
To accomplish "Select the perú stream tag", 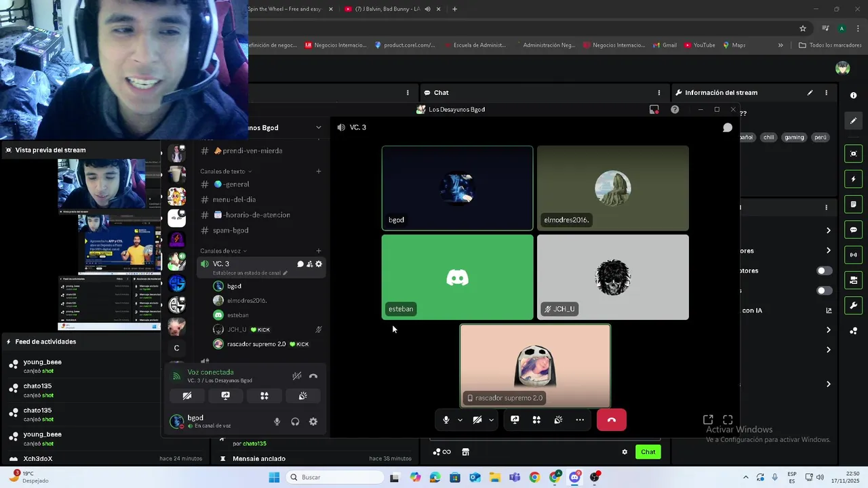I will 821,137.
